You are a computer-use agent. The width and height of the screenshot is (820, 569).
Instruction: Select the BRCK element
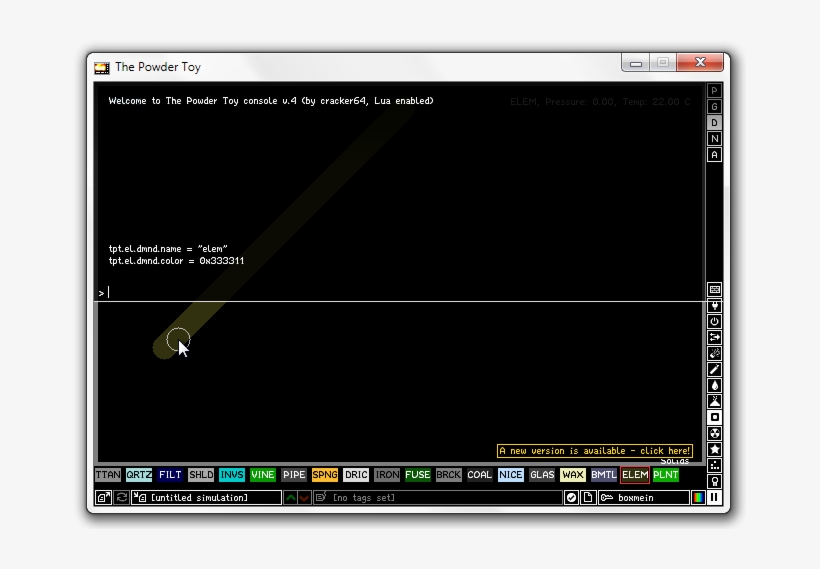[x=449, y=475]
